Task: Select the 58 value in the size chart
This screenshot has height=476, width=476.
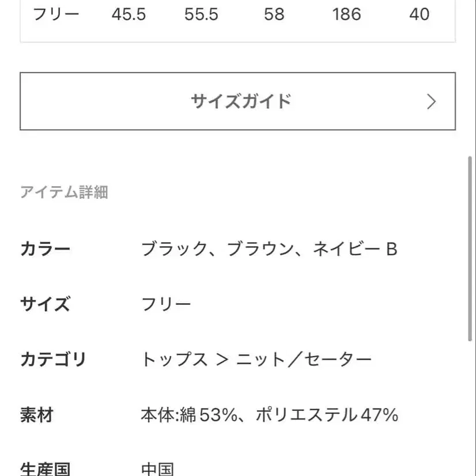Action: (x=274, y=15)
